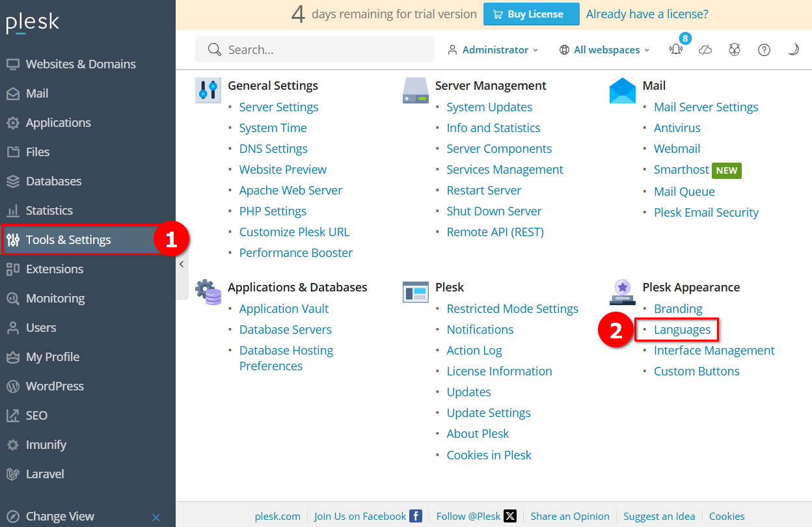This screenshot has width=812, height=527.
Task: Click the plesk.com footer link
Action: coord(278,517)
